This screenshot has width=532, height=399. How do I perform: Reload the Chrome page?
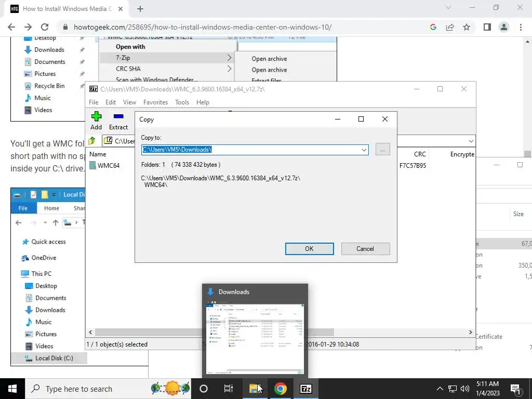tap(45, 27)
